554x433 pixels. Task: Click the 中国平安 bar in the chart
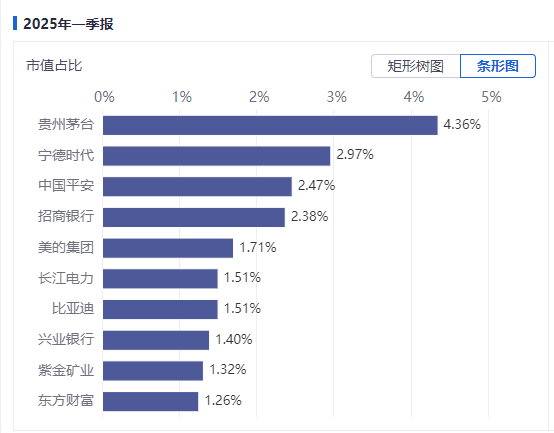[198, 187]
